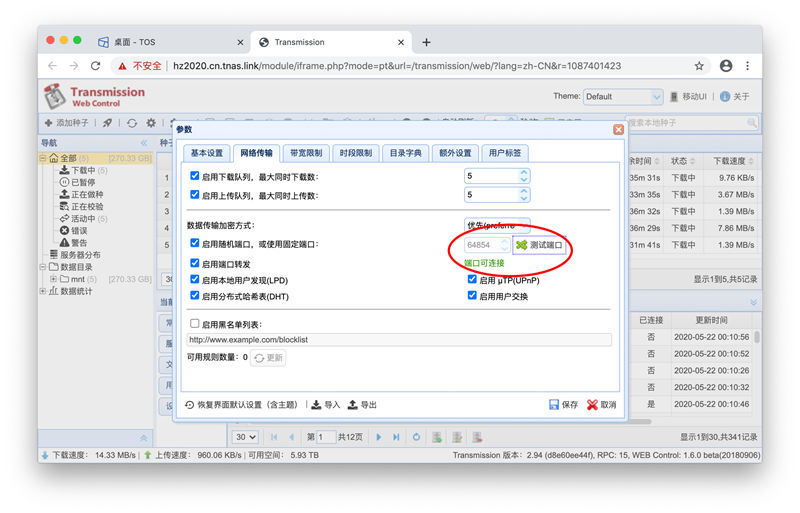Click the max download count spinner field
800x513 pixels.
497,176
